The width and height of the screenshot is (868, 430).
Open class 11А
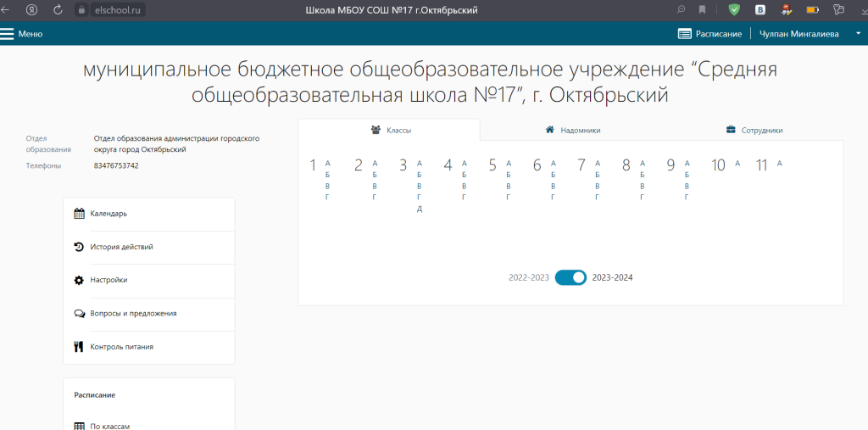[780, 164]
